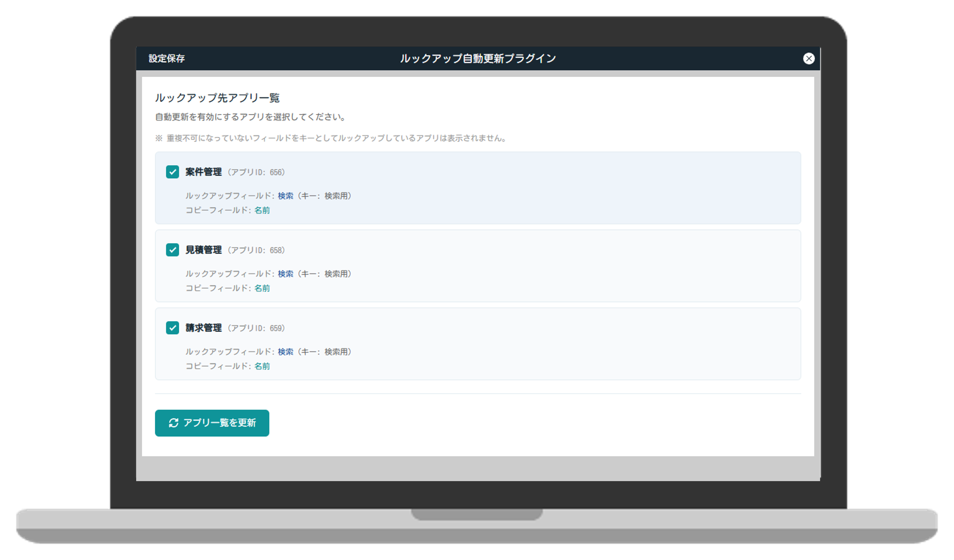Open 検索 lookup field link under 請求管理
Viewport: 954px width, 560px height.
pyautogui.click(x=285, y=352)
